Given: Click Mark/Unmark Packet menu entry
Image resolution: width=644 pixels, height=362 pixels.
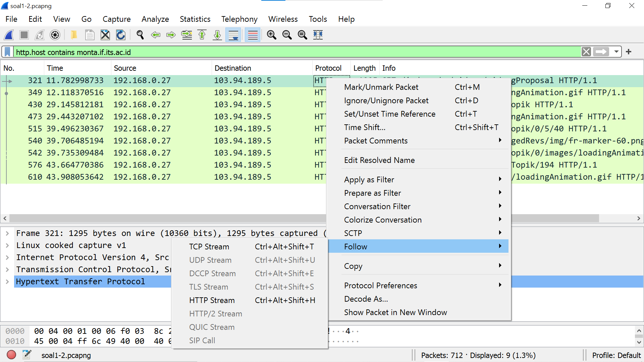Looking at the screenshot, I should [x=381, y=87].
